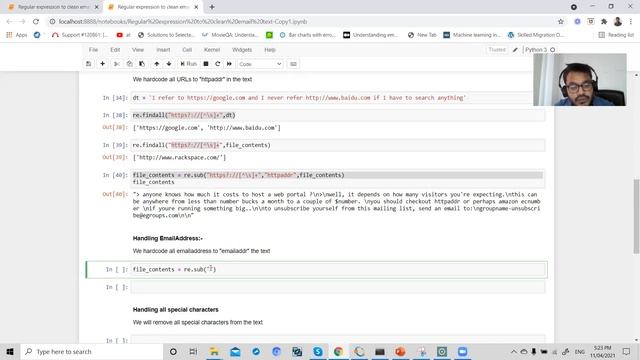Screen dimensions: 640x360
Task: Close the active notebook browser tab
Action: [x=196, y=7]
